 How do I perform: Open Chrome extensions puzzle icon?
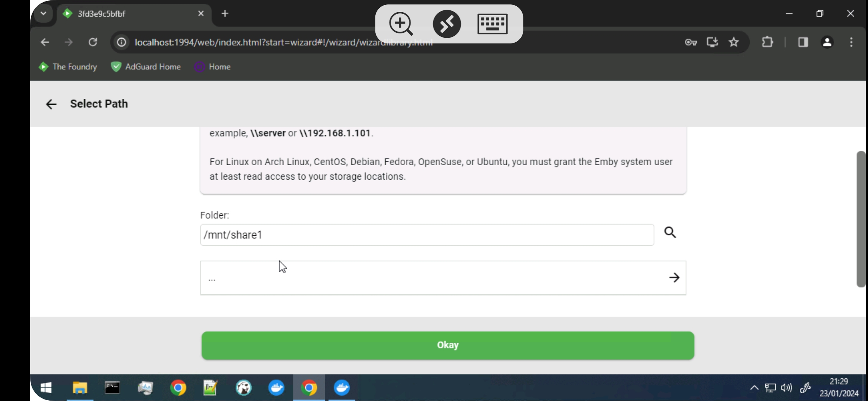click(x=767, y=42)
